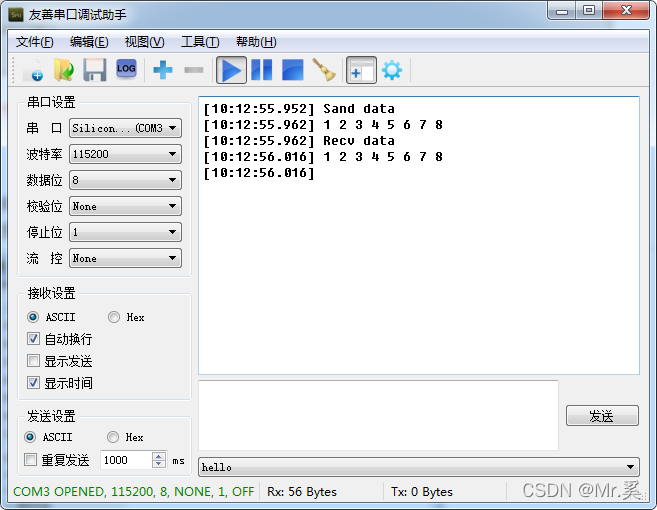Minimize the 友善串口调试助手 window
The height and width of the screenshot is (510, 657).
(562, 11)
